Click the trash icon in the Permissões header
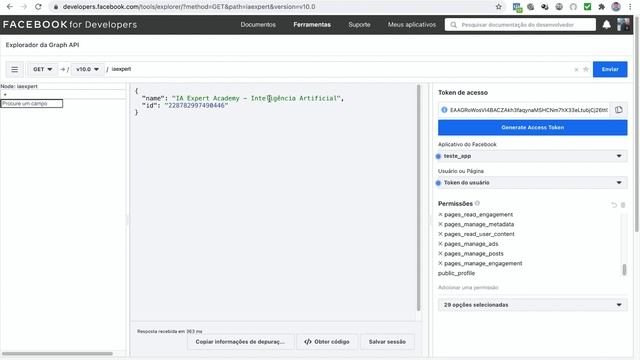Viewport: 640px width, 360px height. pyautogui.click(x=623, y=205)
